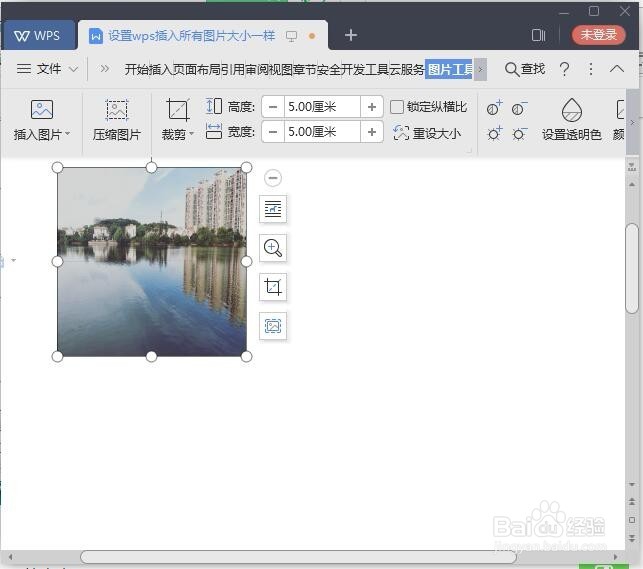Toggle the 锁定纵横比 checkbox

397,107
